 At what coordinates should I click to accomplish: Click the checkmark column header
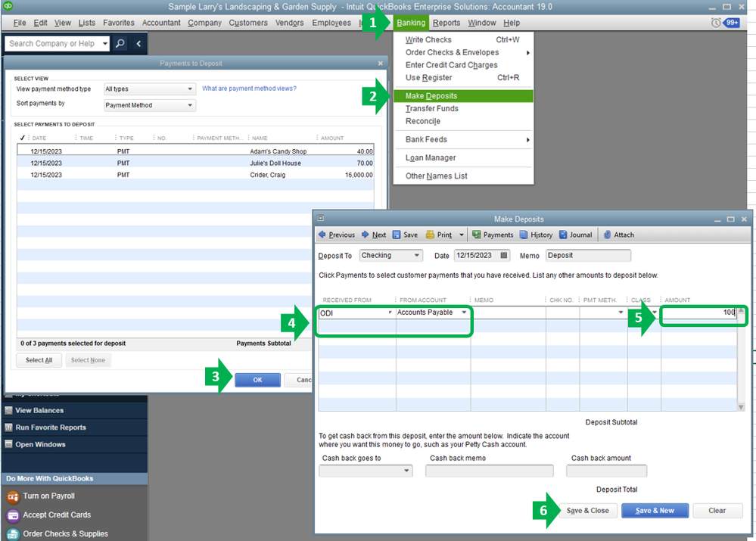click(22, 138)
